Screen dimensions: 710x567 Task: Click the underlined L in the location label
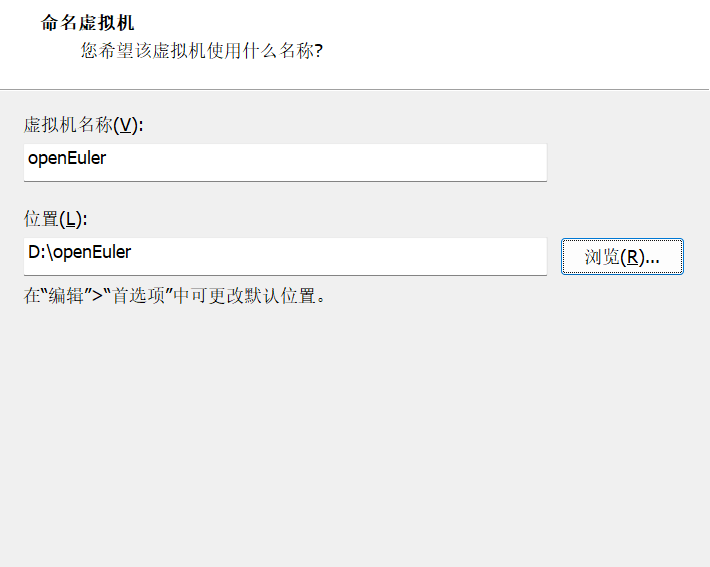[71, 219]
